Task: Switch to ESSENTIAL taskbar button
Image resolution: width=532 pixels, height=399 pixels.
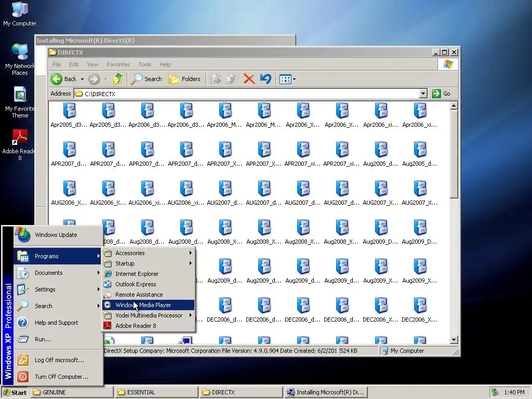Action: (156, 393)
